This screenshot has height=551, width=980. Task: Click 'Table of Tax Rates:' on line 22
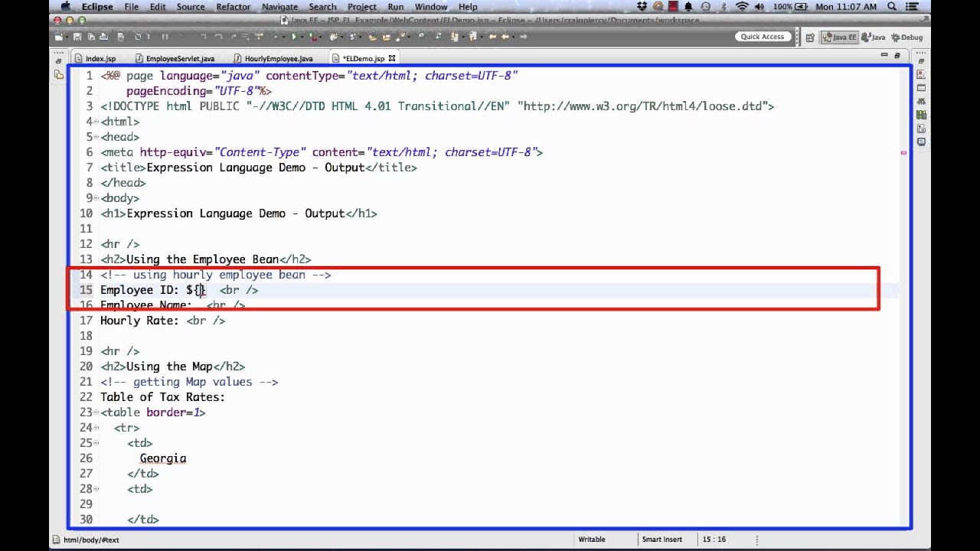[x=162, y=397]
